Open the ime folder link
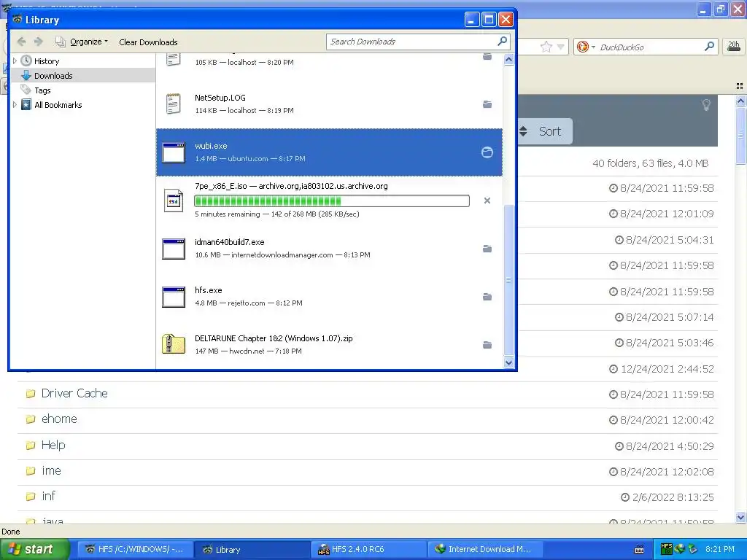This screenshot has height=560, width=747. pos(51,471)
